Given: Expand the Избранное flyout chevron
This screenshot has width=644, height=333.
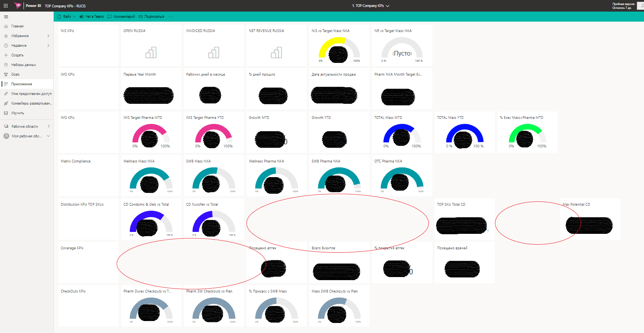Looking at the screenshot, I should click(x=48, y=36).
